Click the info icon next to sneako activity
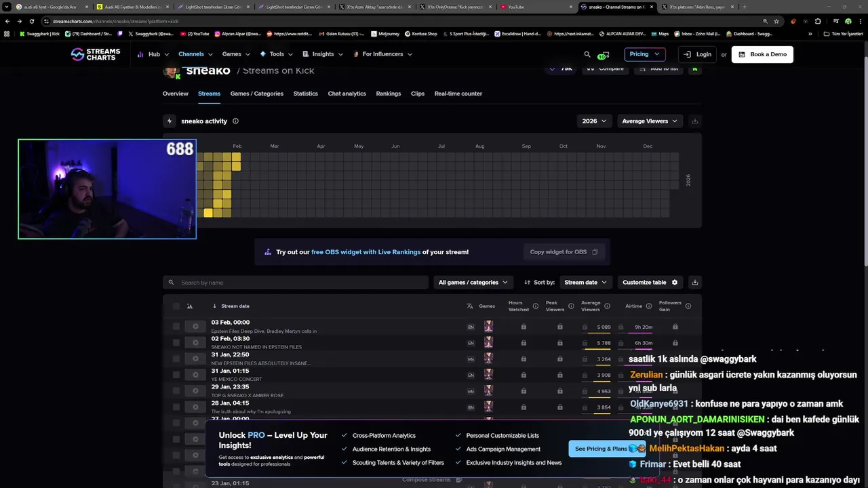 [x=235, y=121]
